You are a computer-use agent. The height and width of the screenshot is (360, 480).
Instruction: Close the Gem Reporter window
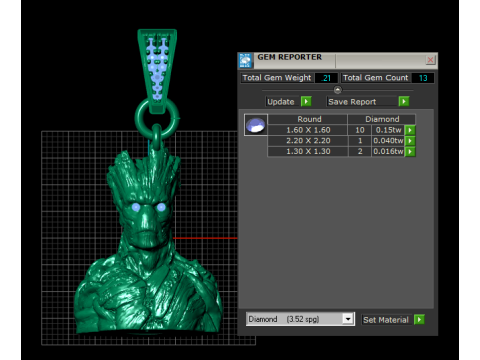click(430, 60)
